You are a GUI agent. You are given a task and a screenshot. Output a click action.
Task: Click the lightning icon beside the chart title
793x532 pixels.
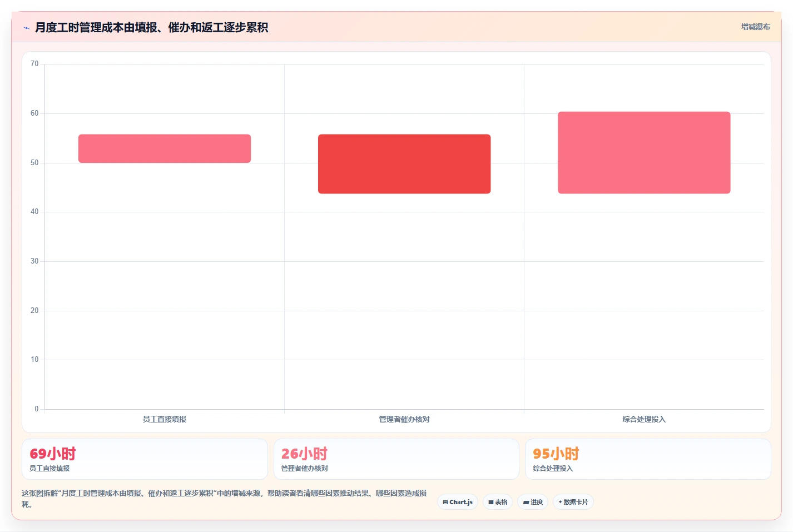(26, 28)
